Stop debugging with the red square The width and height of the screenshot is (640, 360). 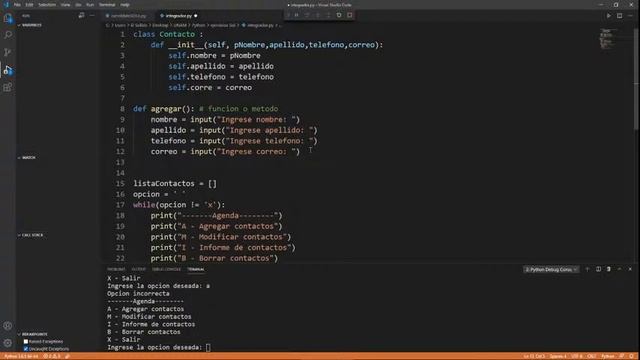350,15
